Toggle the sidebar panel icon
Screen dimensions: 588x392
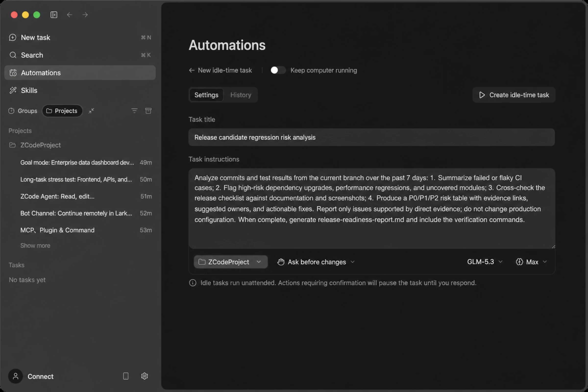pos(54,15)
